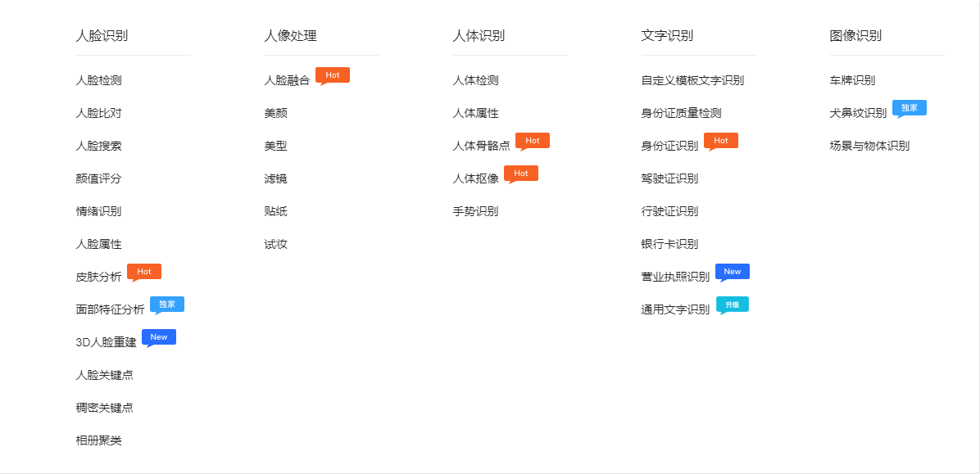Go to 人脸比对 page
Viewport: 980px width, 474px height.
coord(98,113)
